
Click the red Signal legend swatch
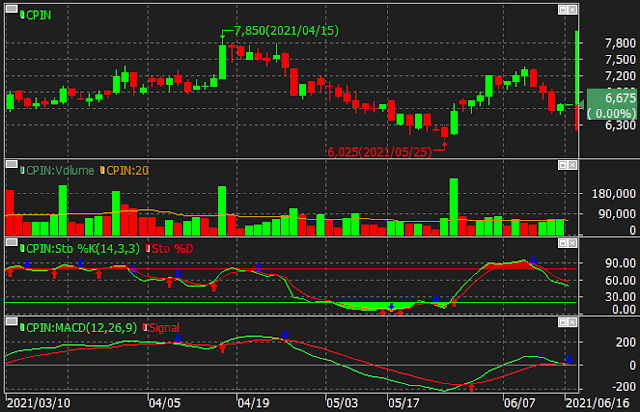tap(145, 327)
